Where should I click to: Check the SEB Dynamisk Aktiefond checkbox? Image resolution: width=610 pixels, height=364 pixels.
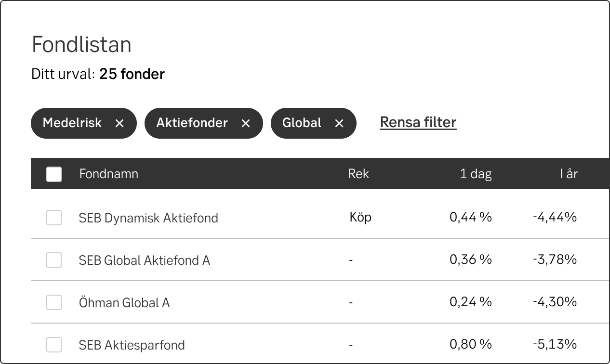54,218
